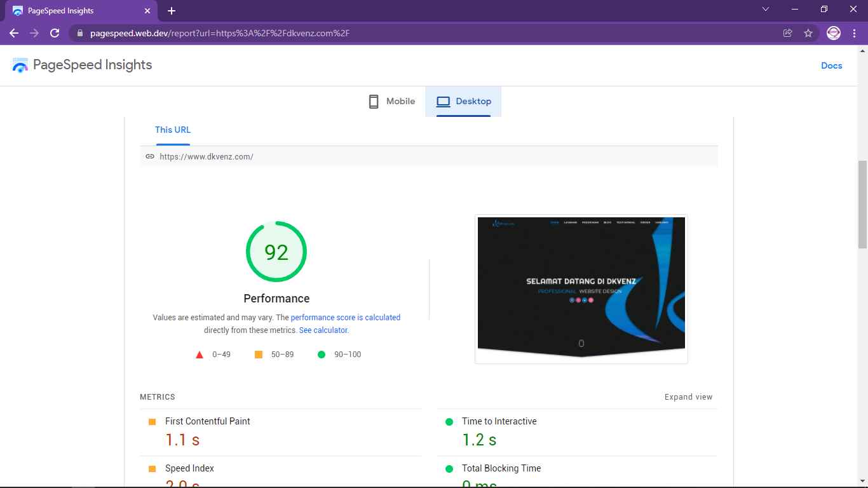Image resolution: width=868 pixels, height=488 pixels.
Task: Click the green dot beside Time to Interactive
Action: [x=449, y=422]
